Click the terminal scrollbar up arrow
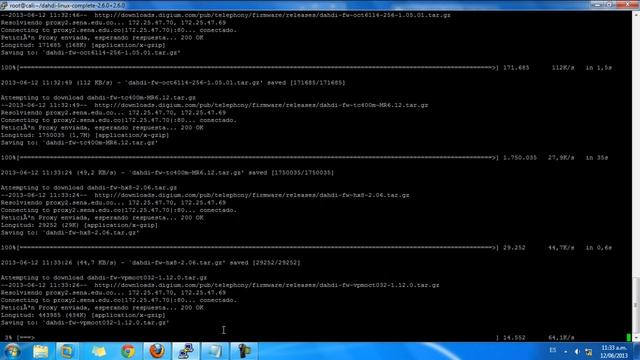 pyautogui.click(x=636, y=15)
